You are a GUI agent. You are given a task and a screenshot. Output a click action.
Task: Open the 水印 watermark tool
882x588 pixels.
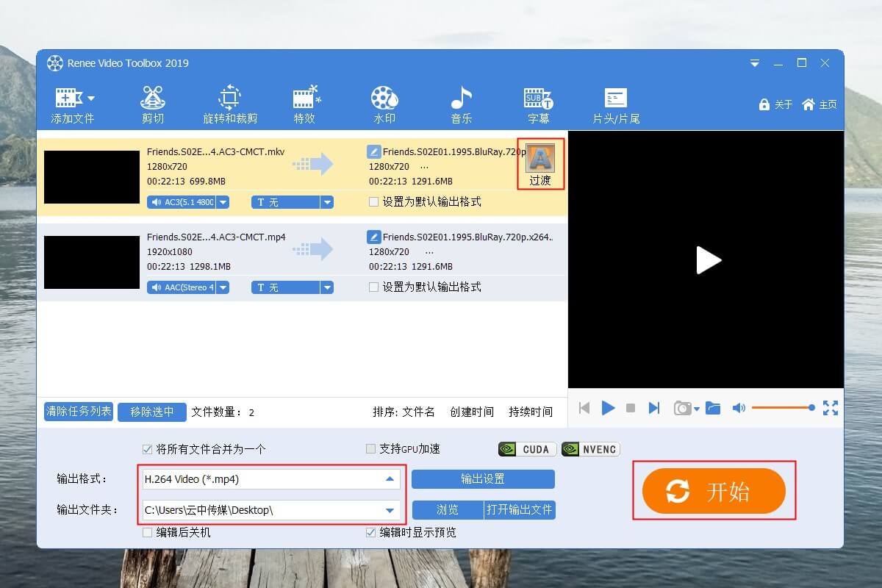tap(384, 106)
